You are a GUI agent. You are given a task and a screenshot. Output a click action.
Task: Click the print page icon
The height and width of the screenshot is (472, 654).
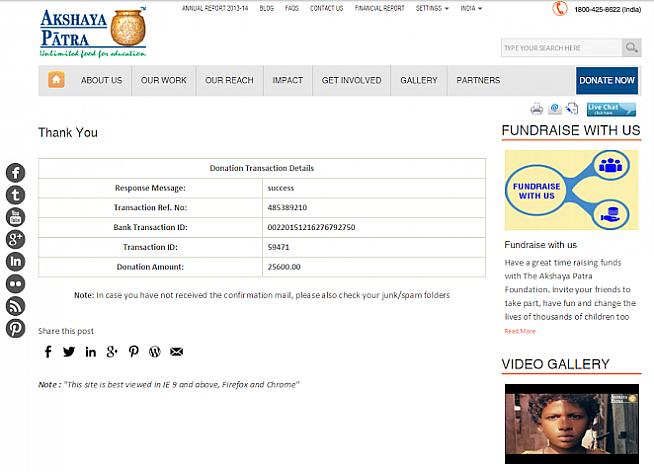pos(537,109)
